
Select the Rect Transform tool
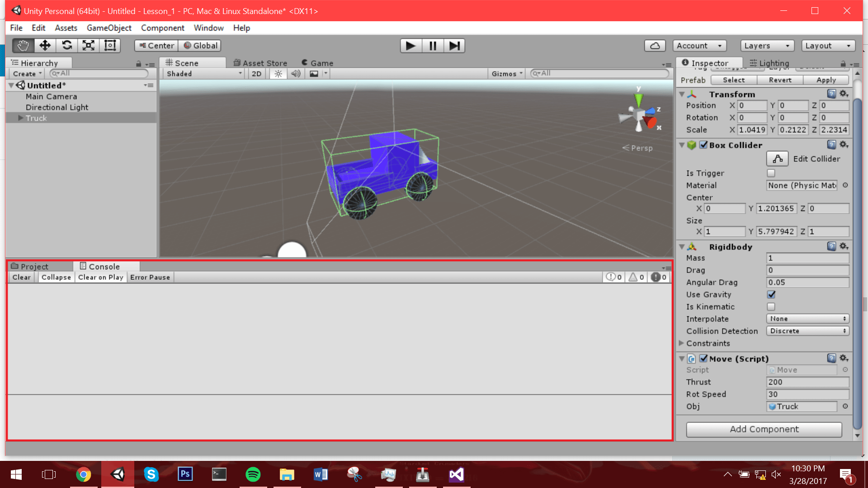[x=110, y=46]
